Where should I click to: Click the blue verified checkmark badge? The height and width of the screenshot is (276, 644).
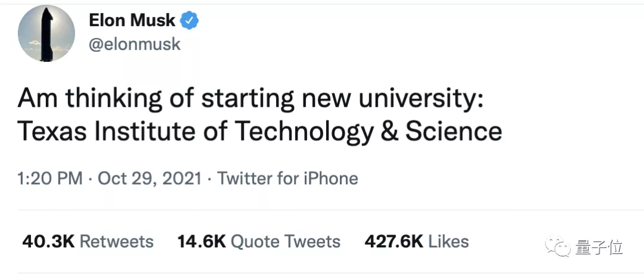pyautogui.click(x=190, y=20)
